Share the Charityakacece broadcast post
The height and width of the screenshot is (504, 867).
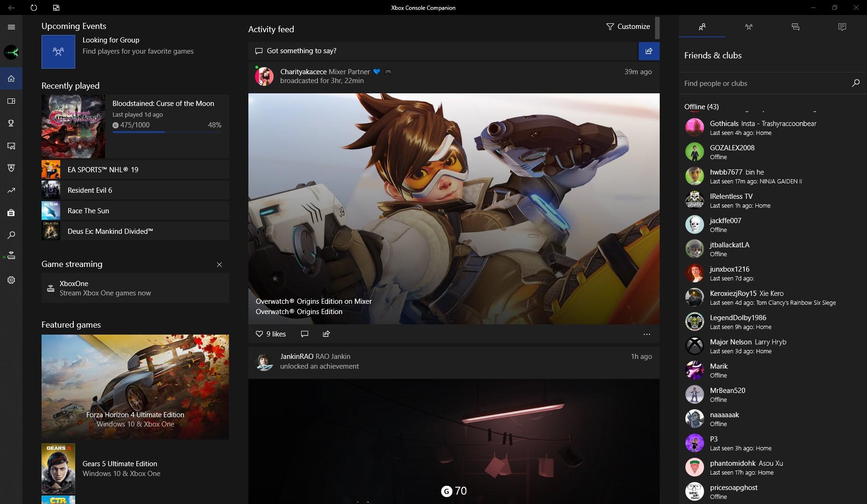pos(326,334)
